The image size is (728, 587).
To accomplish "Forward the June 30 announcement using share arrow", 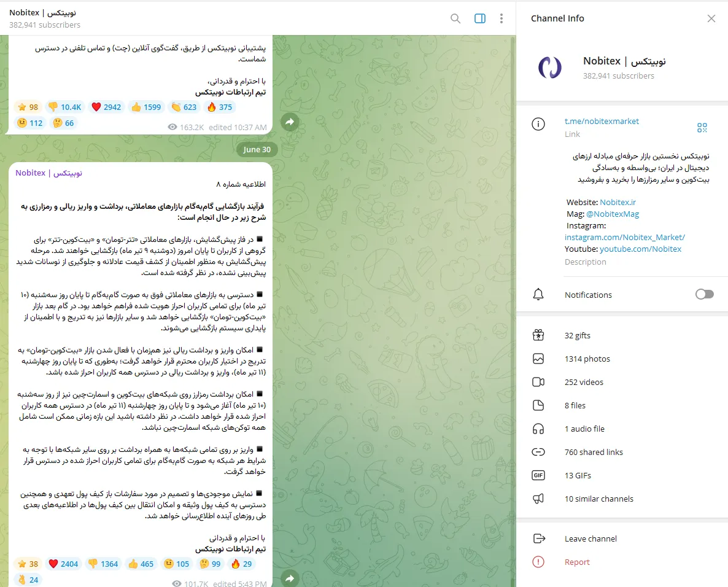I will 290,578.
